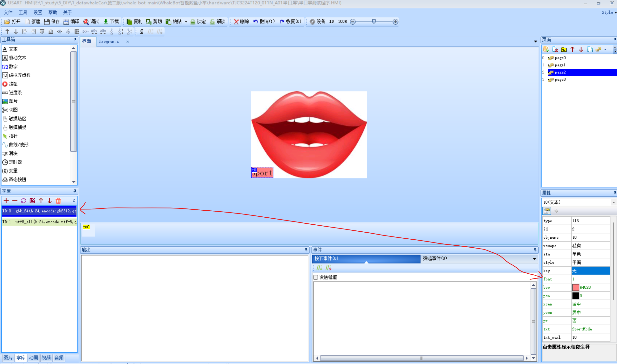617x364 pixels.
Task: Switch to the Program.s tab
Action: coord(109,42)
